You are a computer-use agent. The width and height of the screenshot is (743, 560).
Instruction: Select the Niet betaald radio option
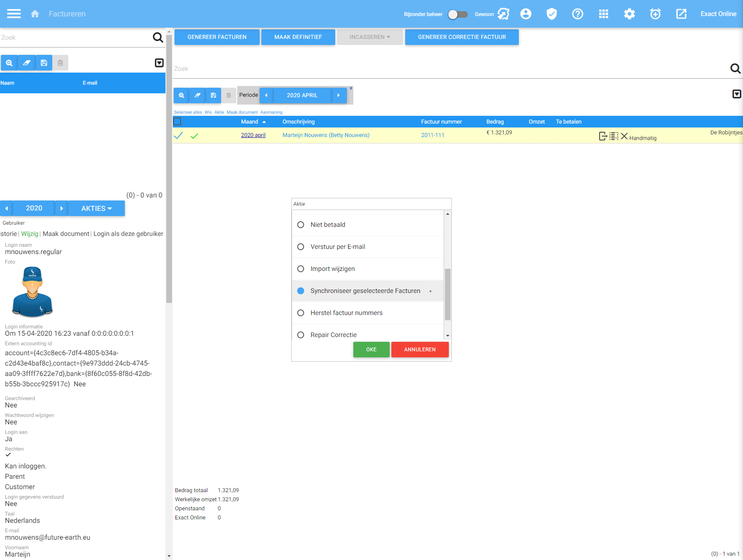(x=301, y=225)
